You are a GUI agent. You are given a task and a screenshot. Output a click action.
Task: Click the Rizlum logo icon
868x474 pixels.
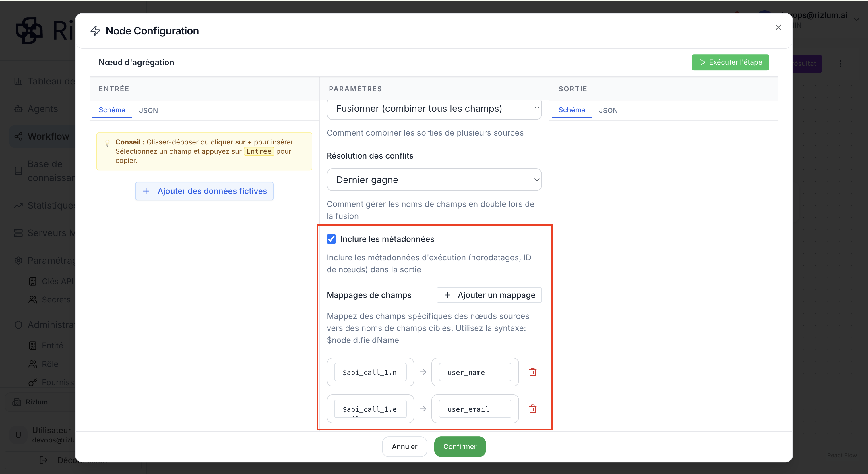(29, 31)
